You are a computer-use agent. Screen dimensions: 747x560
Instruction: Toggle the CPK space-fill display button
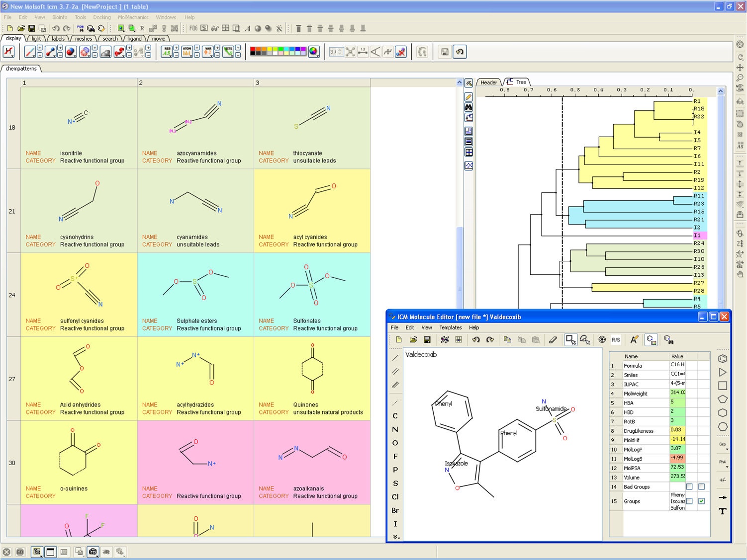pyautogui.click(x=71, y=52)
